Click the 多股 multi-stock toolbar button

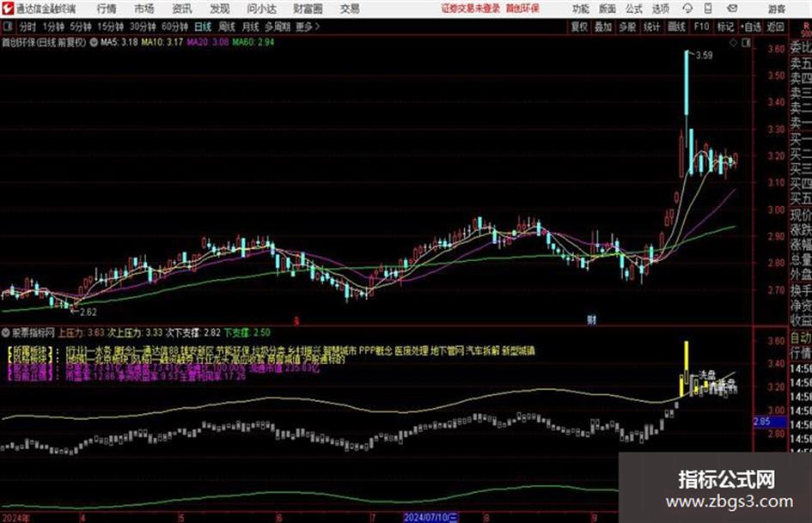tap(627, 27)
